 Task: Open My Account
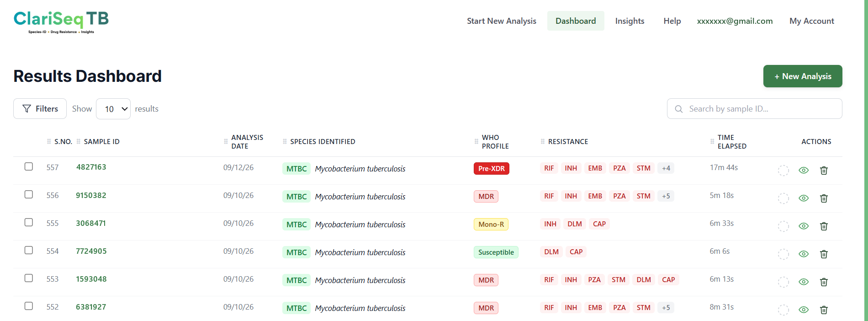tap(812, 21)
